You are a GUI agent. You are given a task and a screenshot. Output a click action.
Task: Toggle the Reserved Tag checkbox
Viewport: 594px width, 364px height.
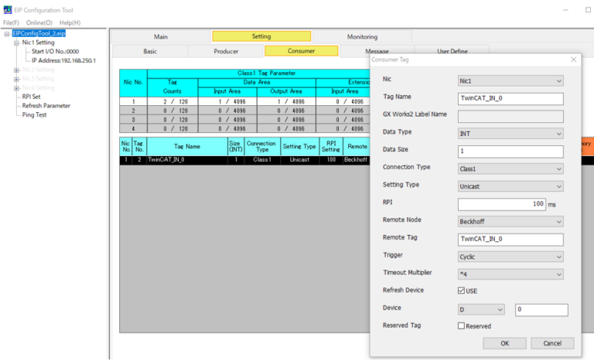click(x=462, y=326)
